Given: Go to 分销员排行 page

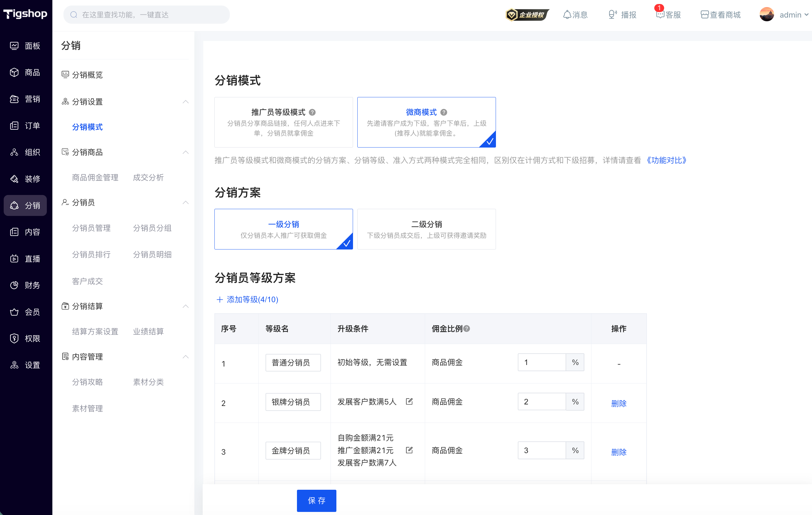Looking at the screenshot, I should pyautogui.click(x=91, y=254).
